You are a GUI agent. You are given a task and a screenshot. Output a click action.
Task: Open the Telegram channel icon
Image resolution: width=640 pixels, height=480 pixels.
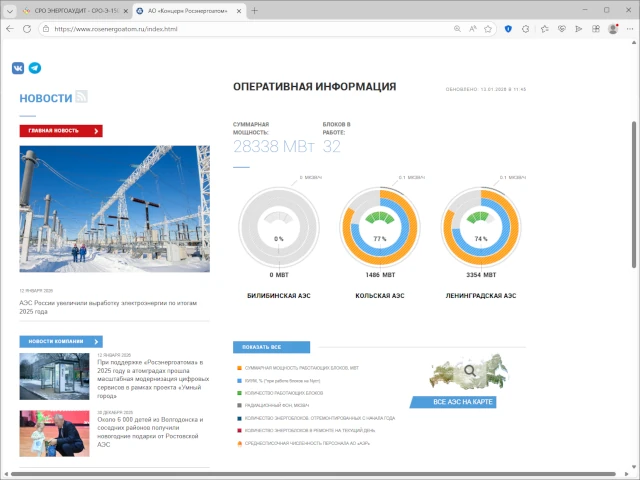click(35, 68)
